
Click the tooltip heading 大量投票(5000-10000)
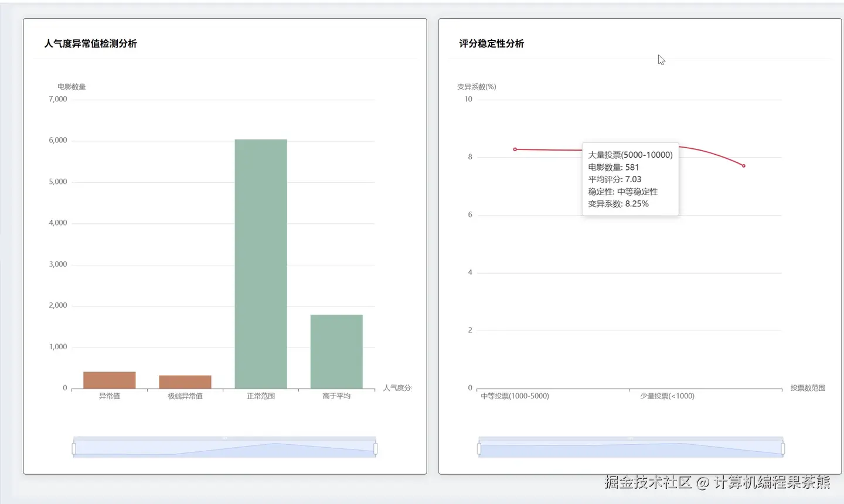(630, 155)
